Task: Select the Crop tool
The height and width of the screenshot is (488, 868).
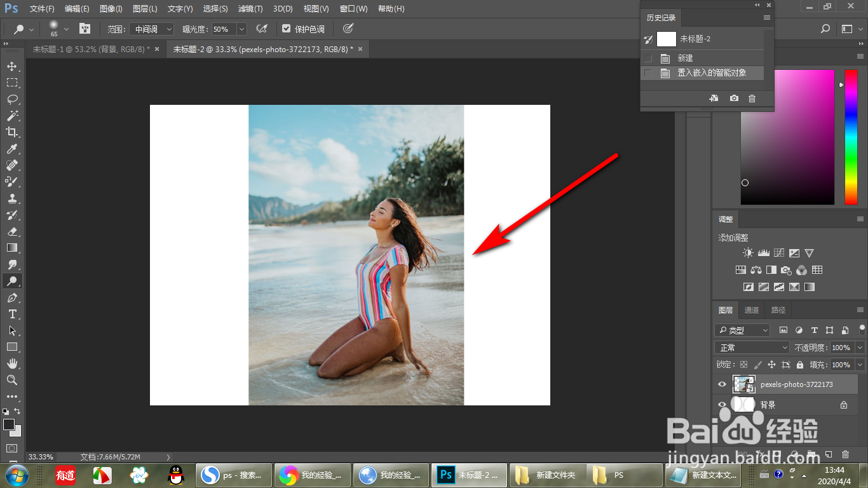Action: [x=12, y=132]
